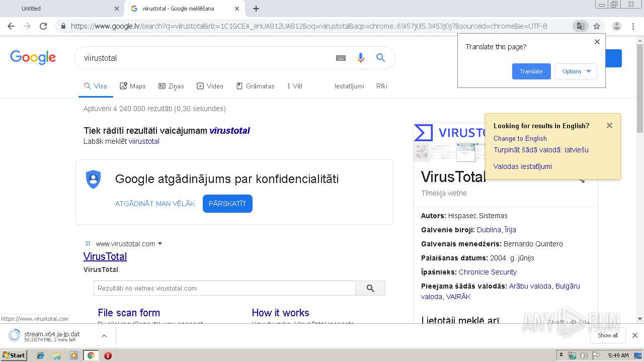Viewport: 644px width, 362px height.
Task: Switch to the Video tab
Action: (x=210, y=86)
